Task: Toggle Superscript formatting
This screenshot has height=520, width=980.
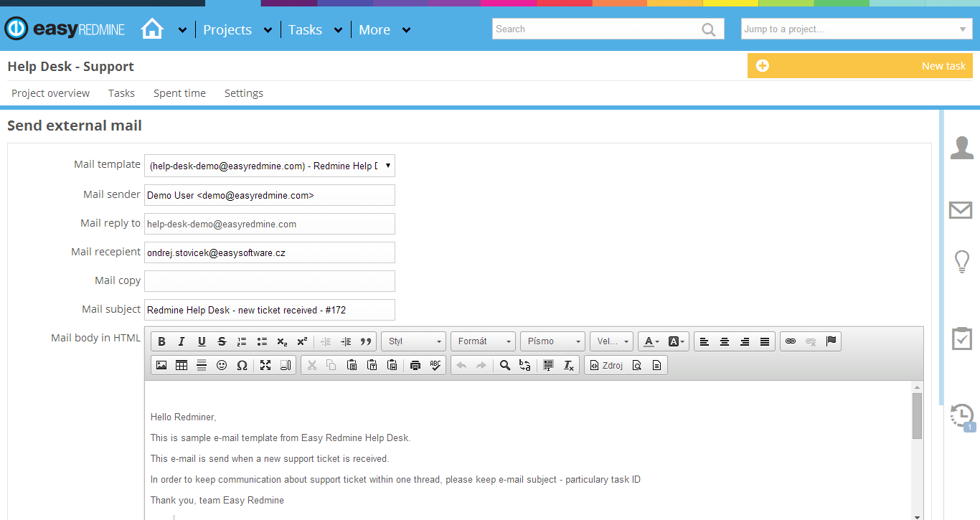Action: tap(302, 341)
